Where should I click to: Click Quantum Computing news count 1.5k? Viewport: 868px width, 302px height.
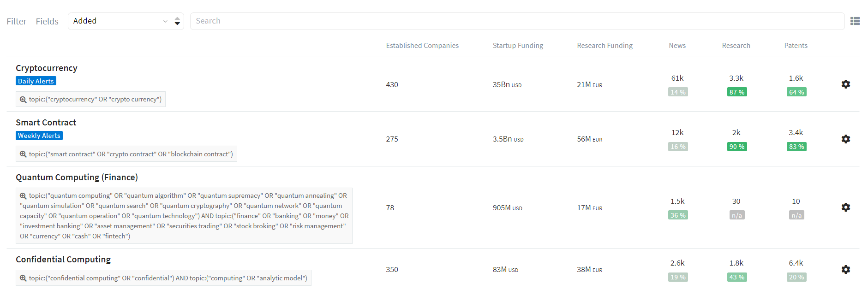pyautogui.click(x=677, y=201)
